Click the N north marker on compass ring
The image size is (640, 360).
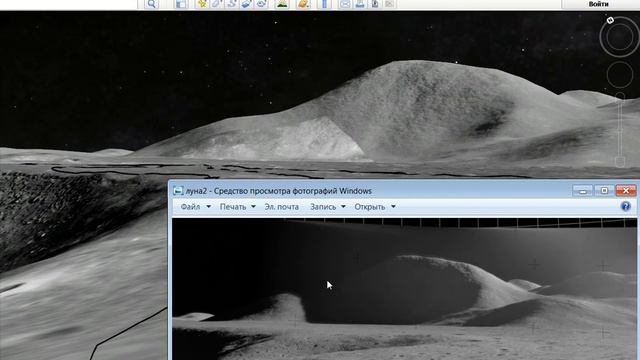click(x=610, y=20)
